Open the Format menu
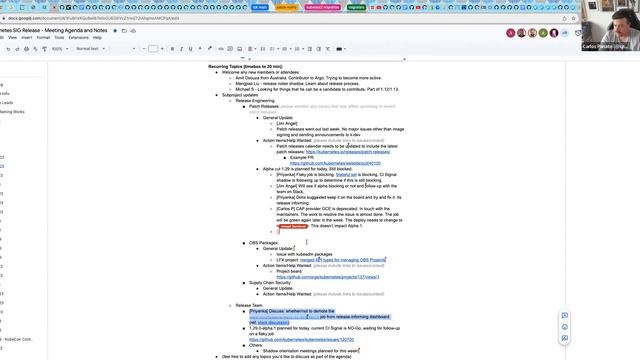Screen dimensions: 640x360 pyautogui.click(x=43, y=38)
